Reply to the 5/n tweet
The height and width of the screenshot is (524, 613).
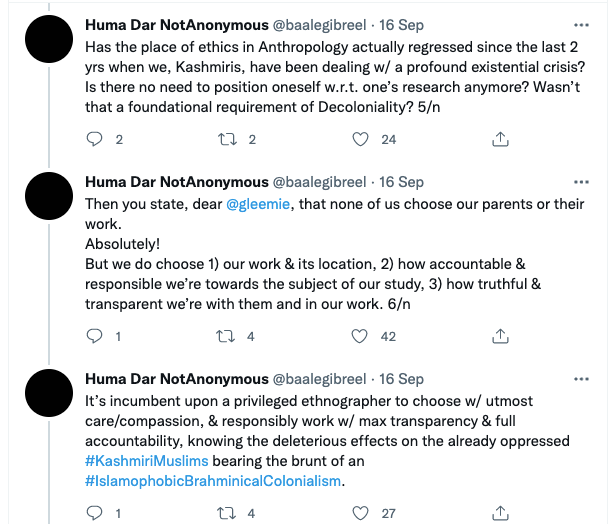(x=96, y=140)
